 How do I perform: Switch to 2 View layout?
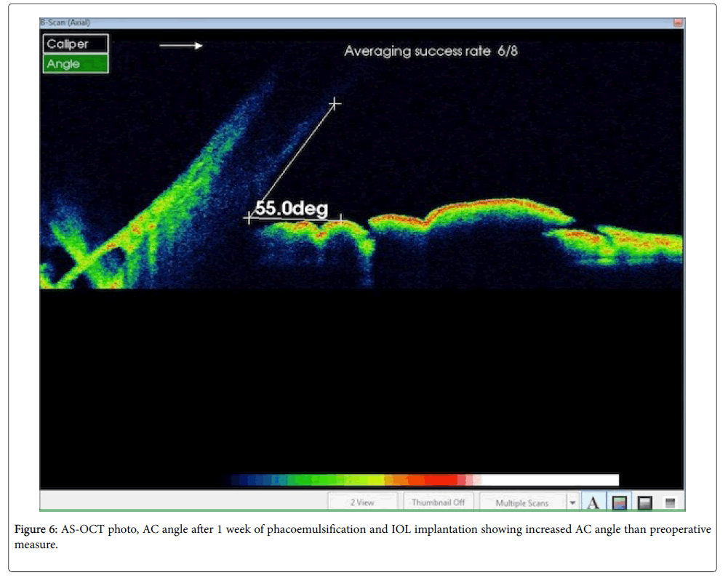[362, 502]
